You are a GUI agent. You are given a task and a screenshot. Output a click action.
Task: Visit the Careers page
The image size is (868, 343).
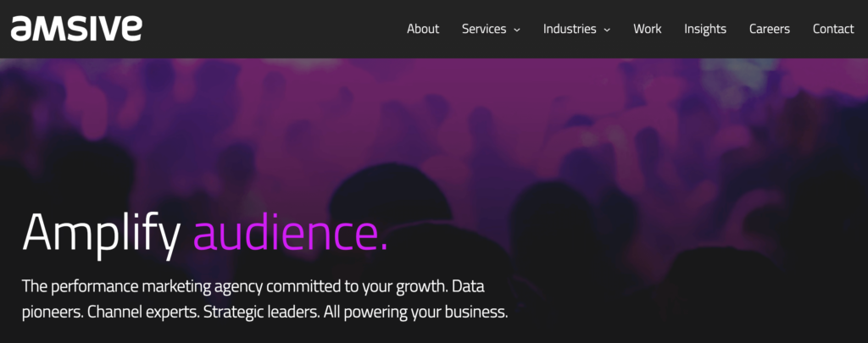pyautogui.click(x=769, y=29)
